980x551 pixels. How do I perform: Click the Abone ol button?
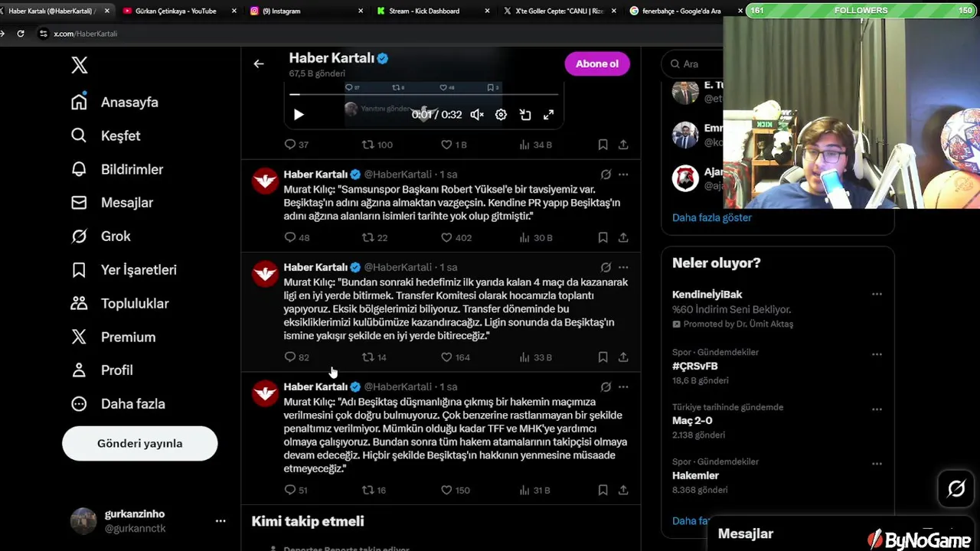click(x=597, y=64)
